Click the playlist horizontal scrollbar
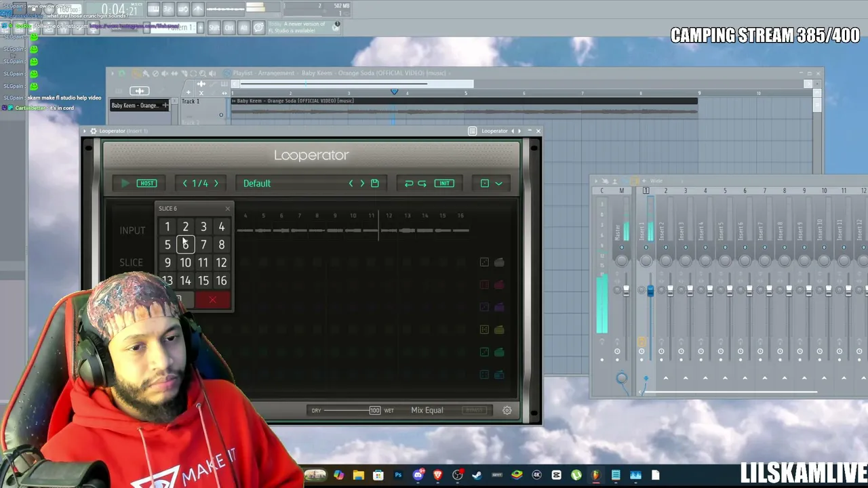This screenshot has height=488, width=868. click(355, 84)
